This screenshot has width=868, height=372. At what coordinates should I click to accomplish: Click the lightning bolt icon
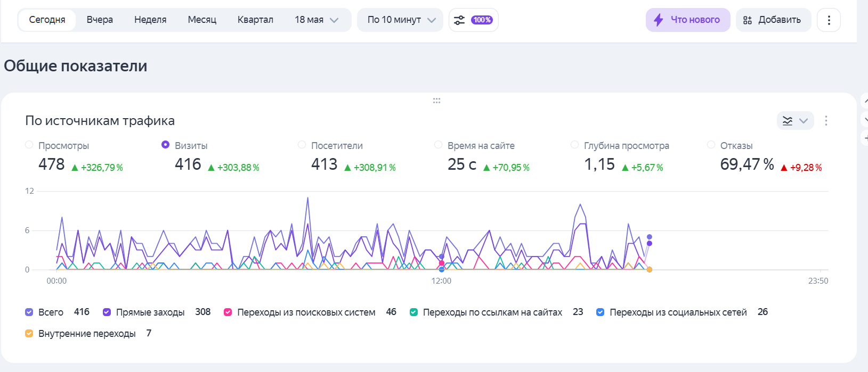(x=659, y=20)
